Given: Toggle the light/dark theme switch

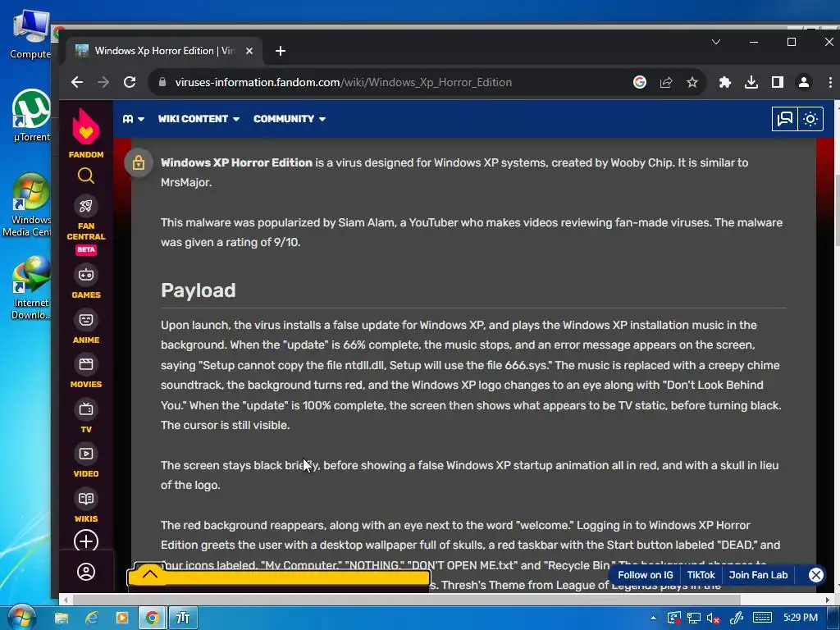Looking at the screenshot, I should click(x=810, y=119).
